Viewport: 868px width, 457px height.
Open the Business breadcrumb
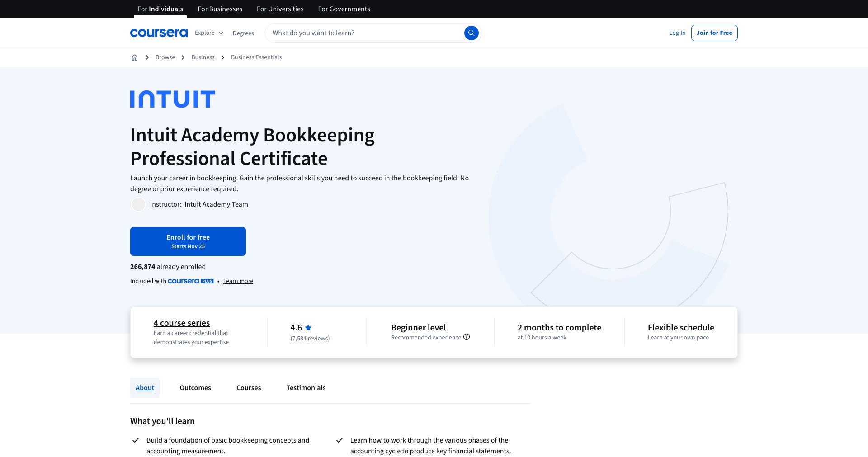(x=203, y=57)
